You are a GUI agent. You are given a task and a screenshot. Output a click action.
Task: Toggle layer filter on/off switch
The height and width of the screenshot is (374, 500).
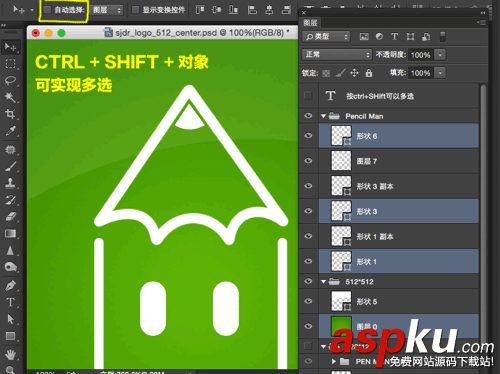click(443, 37)
